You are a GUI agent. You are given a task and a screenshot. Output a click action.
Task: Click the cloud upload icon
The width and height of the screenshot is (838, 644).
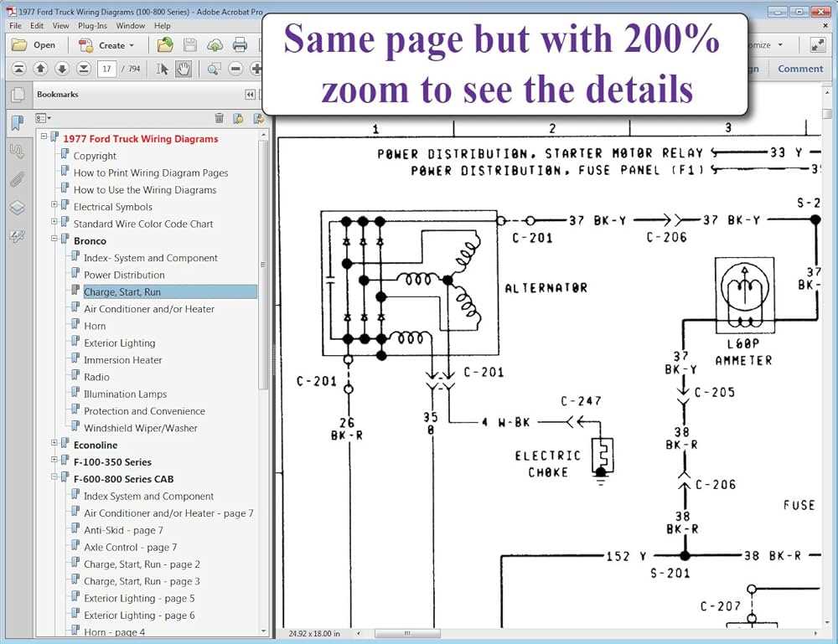[x=215, y=45]
